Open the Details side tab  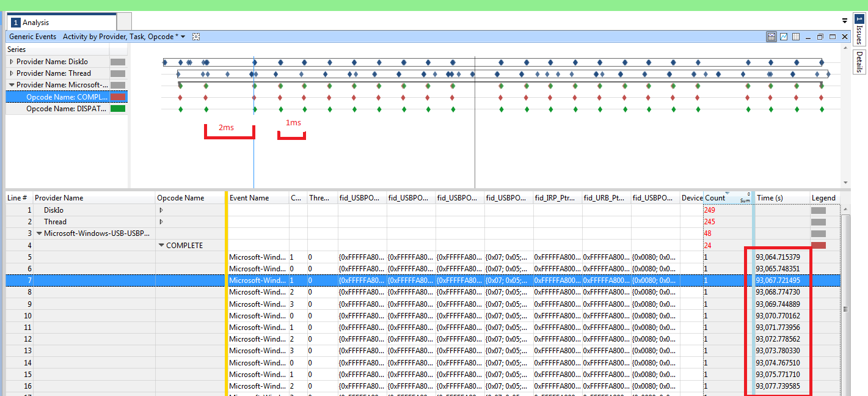click(x=859, y=62)
